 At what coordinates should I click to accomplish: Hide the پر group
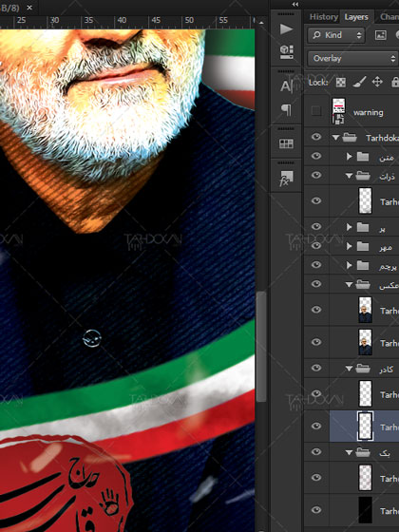coord(316,226)
